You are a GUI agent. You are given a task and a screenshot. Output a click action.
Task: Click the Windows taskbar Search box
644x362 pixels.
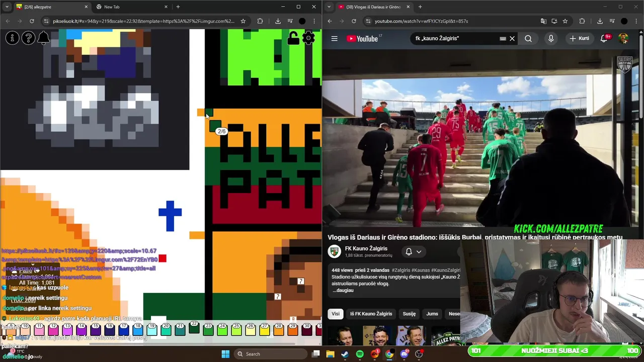(270, 354)
